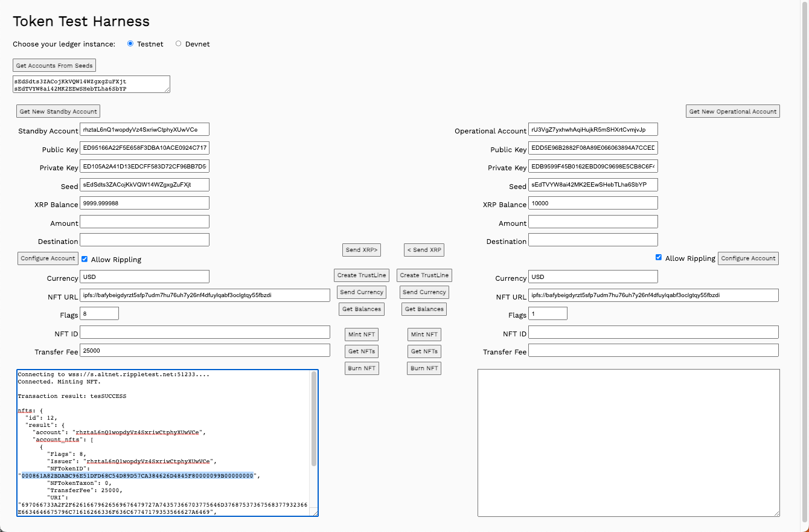Click the operational-side Get NFTs button
Image resolution: width=809 pixels, height=532 pixels.
tap(424, 351)
